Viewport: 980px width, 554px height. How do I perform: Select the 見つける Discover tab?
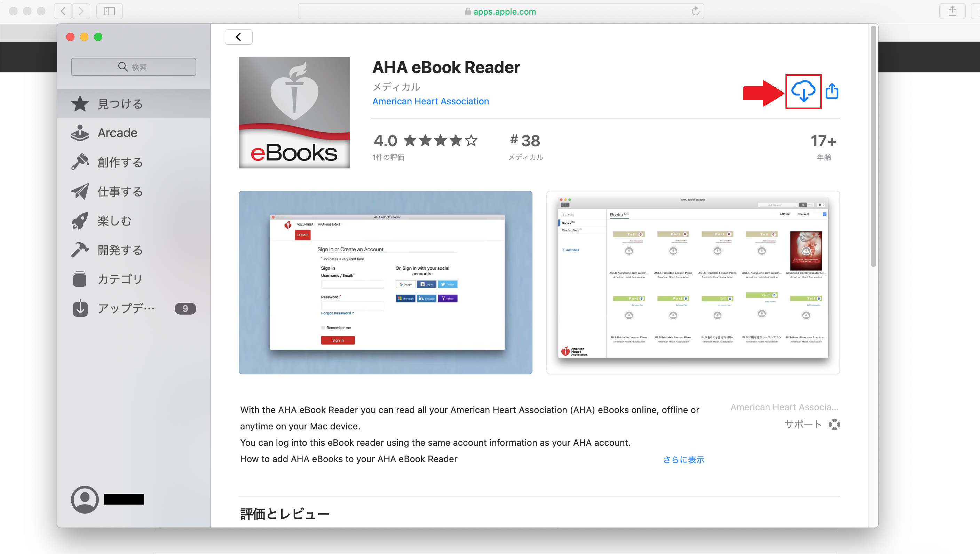(119, 104)
